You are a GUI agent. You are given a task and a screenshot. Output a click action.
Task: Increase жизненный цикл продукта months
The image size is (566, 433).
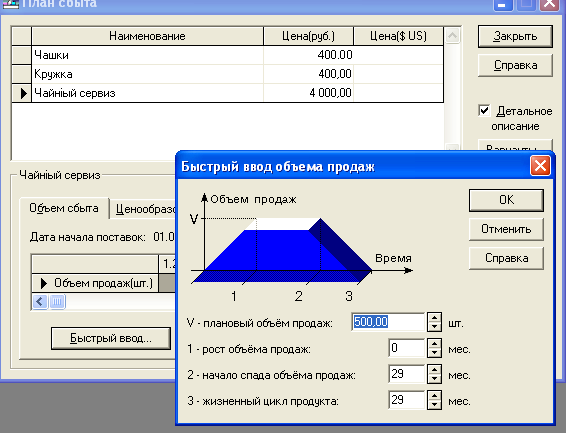point(434,396)
